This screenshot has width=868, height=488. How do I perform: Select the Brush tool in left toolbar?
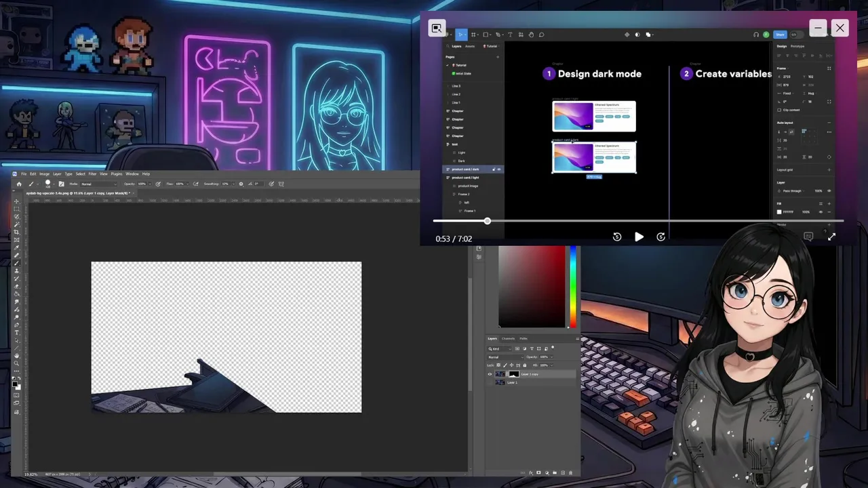click(x=18, y=263)
